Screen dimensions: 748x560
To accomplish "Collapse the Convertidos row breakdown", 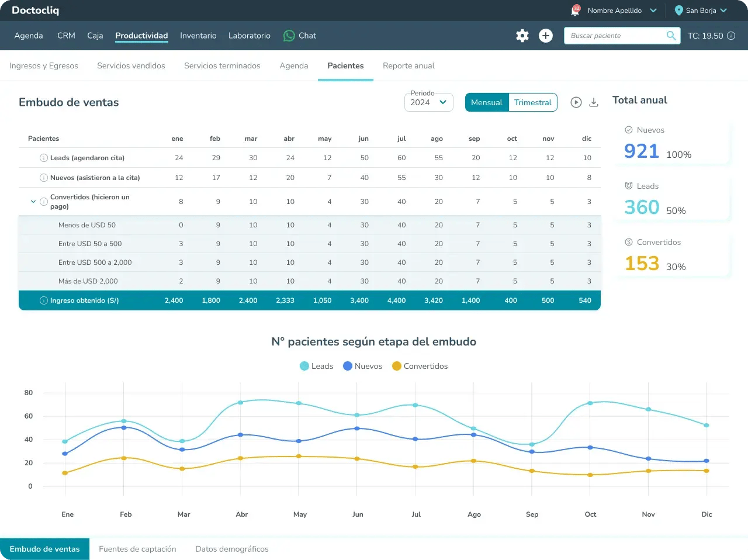I will [33, 202].
